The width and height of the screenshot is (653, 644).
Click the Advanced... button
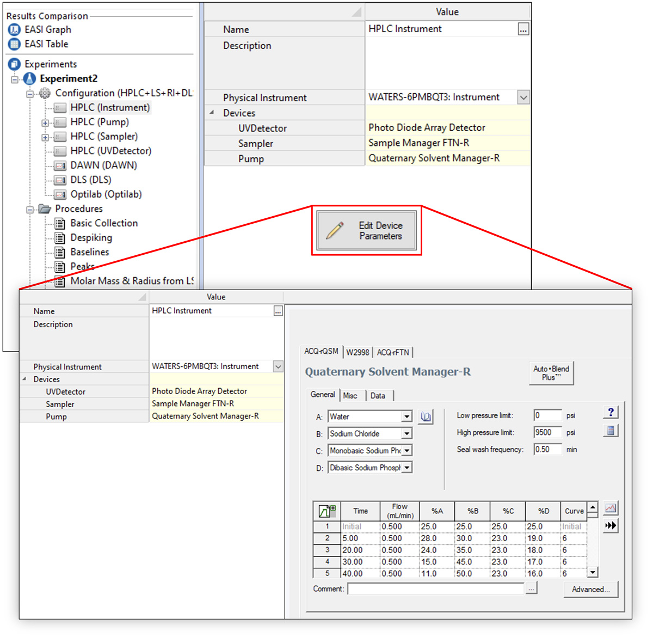590,590
